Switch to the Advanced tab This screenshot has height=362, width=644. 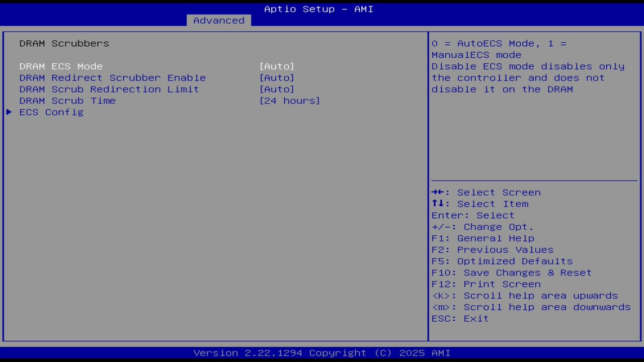[x=218, y=20]
